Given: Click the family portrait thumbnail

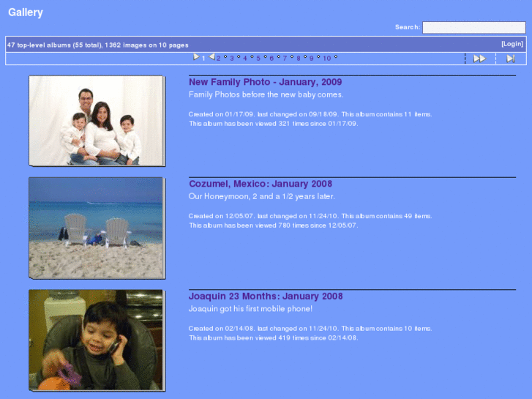Looking at the screenshot, I should point(97,121).
